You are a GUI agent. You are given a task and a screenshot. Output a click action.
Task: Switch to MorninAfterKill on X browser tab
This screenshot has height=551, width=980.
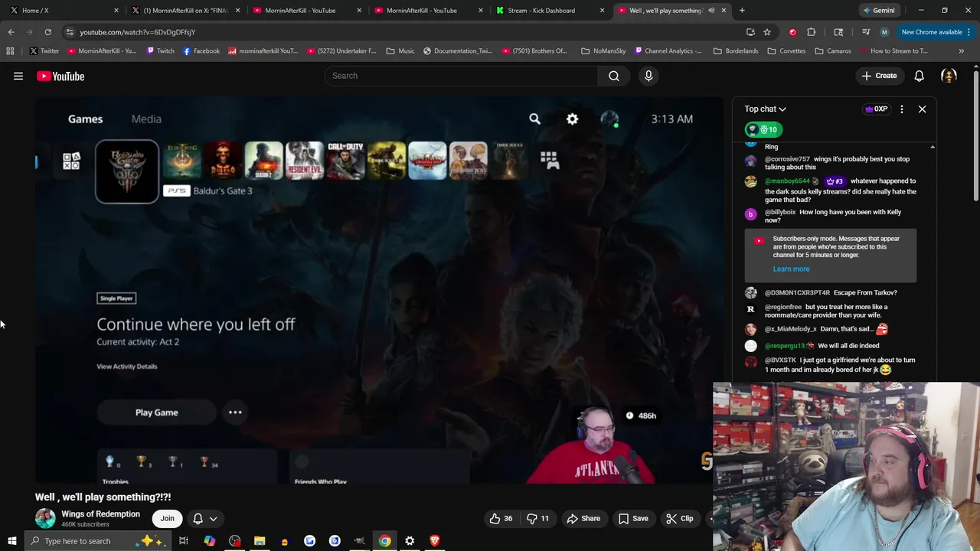click(186, 11)
